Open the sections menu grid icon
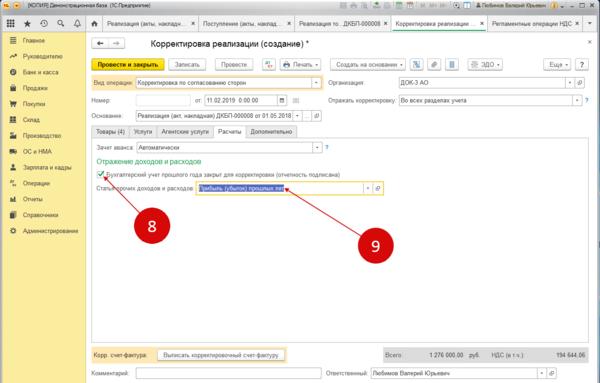 pos(11,24)
